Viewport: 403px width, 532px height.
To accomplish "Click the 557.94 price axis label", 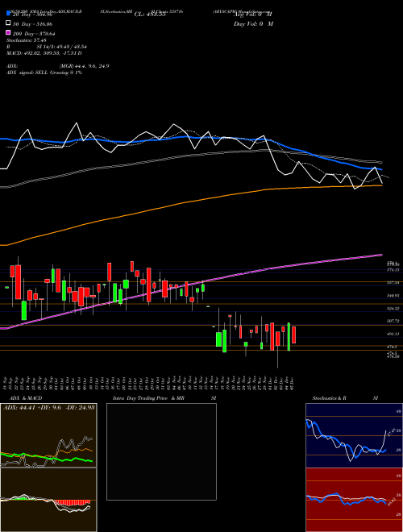I will pyautogui.click(x=393, y=282).
